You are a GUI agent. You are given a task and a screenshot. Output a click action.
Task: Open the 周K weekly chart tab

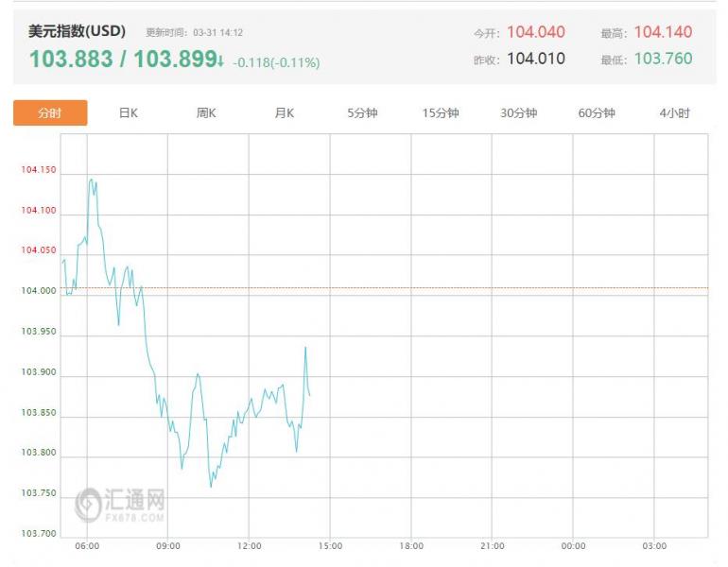pyautogui.click(x=206, y=113)
